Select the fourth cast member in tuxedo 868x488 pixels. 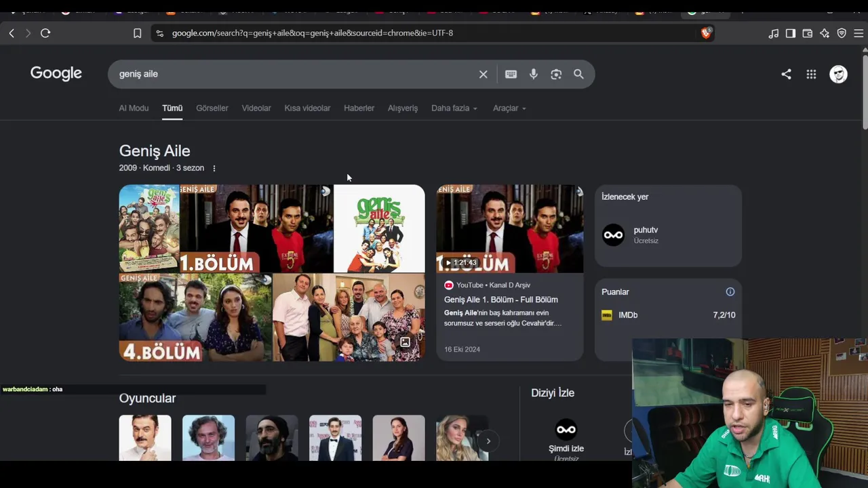[335, 438]
